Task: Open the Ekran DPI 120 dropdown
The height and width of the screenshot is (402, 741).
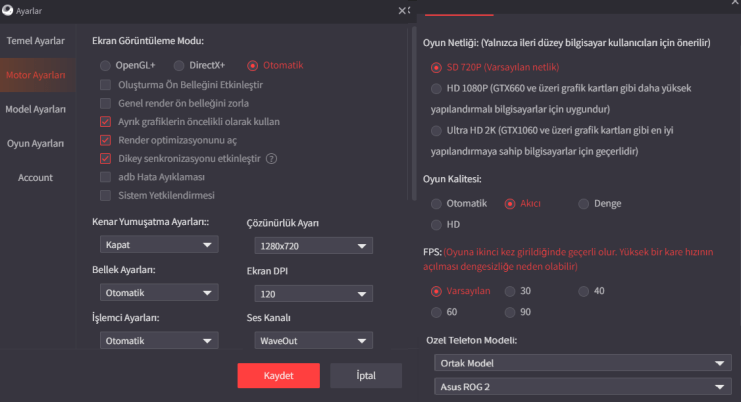Action: click(x=313, y=294)
